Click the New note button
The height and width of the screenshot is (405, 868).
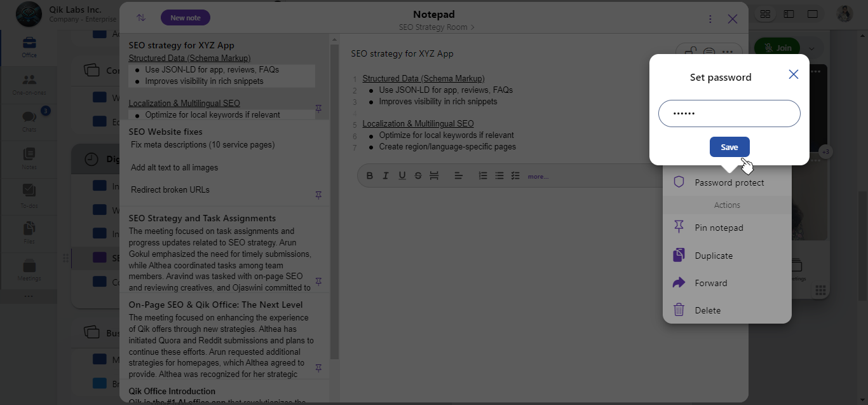186,18
